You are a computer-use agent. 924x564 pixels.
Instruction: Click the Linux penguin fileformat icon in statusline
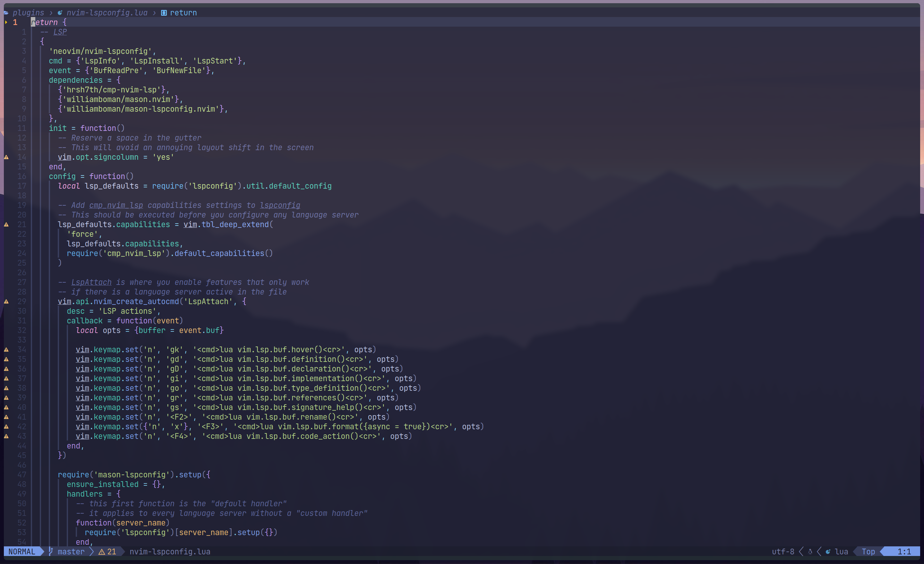[810, 551]
